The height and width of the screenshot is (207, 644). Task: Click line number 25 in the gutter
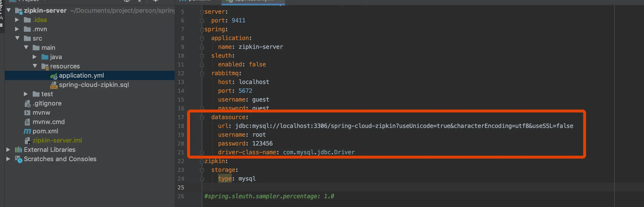coord(181,187)
